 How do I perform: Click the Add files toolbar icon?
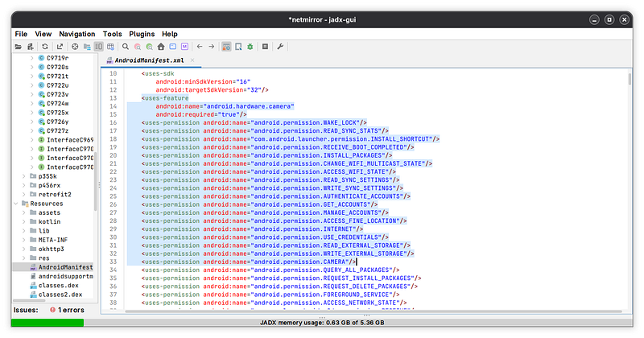click(31, 47)
